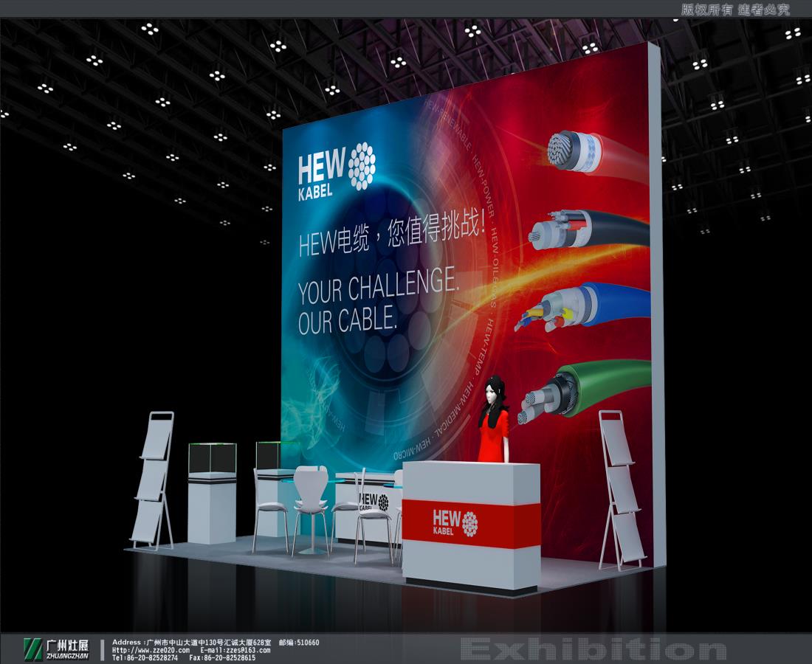Screen dimensions: 812x664
Task: Select the Chinese slogan 'HEW电缆，您值得挑战!'
Action: tap(392, 233)
